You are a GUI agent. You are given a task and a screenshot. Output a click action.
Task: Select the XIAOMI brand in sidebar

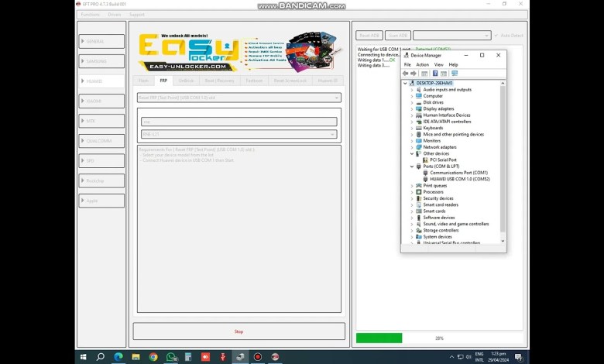point(101,101)
